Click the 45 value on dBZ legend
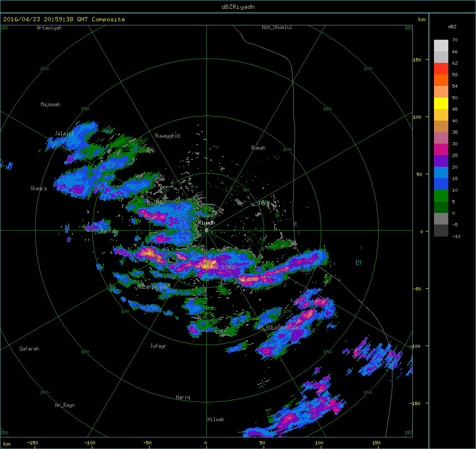 (455, 109)
